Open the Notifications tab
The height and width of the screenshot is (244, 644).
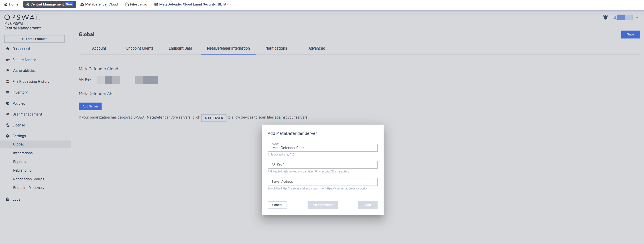click(276, 48)
